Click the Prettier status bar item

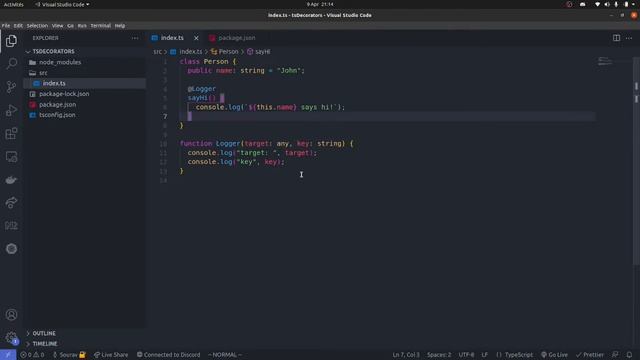click(x=590, y=355)
